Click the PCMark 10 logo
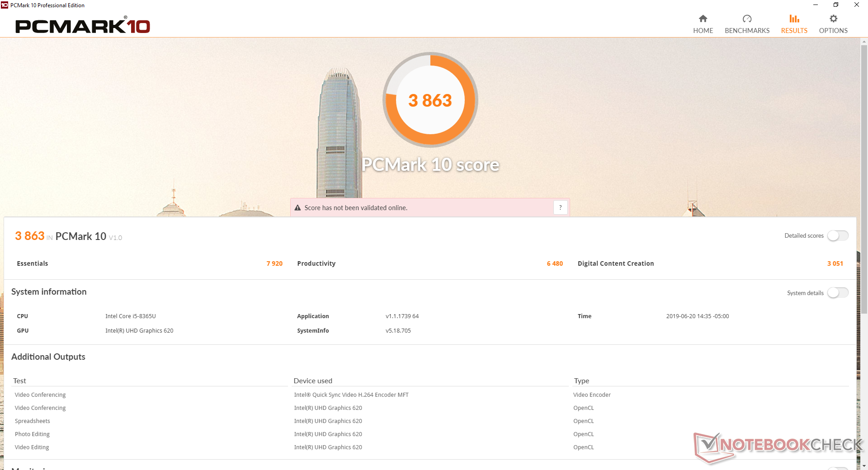Screen dimensions: 868x470 point(83,26)
